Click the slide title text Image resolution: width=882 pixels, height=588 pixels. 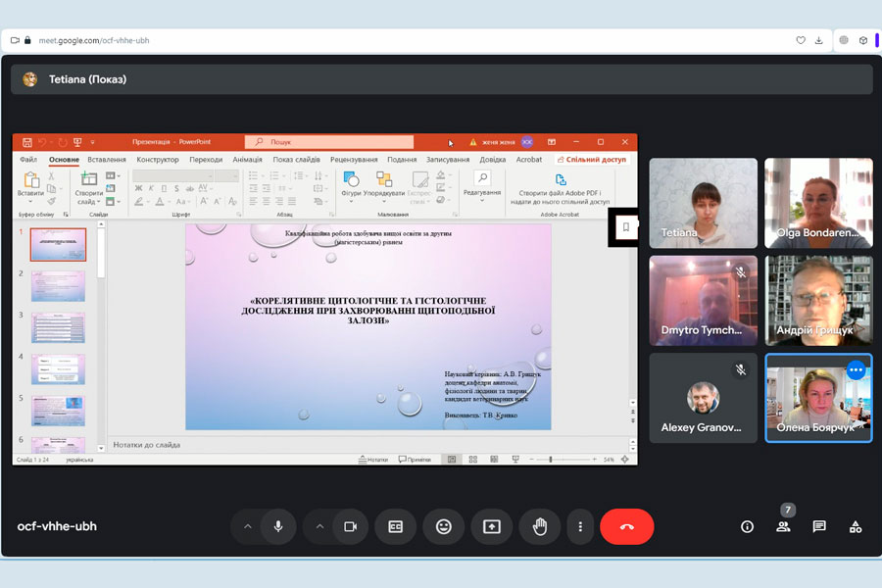pos(368,311)
